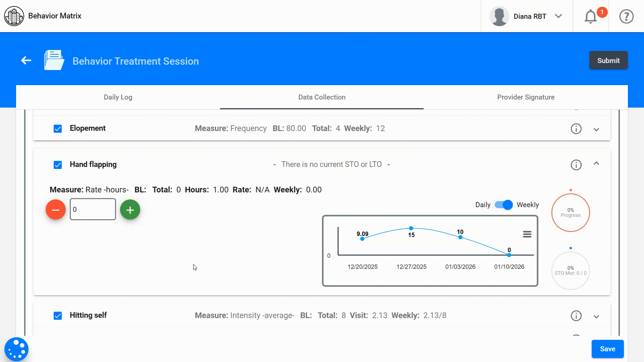Open the help question mark icon
This screenshot has width=644, height=362.
pos(626,16)
